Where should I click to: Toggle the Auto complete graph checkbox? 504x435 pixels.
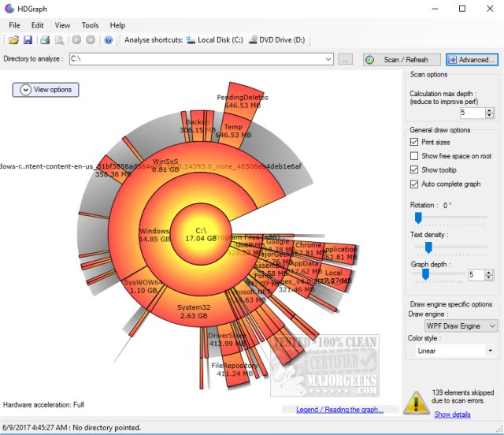click(414, 184)
